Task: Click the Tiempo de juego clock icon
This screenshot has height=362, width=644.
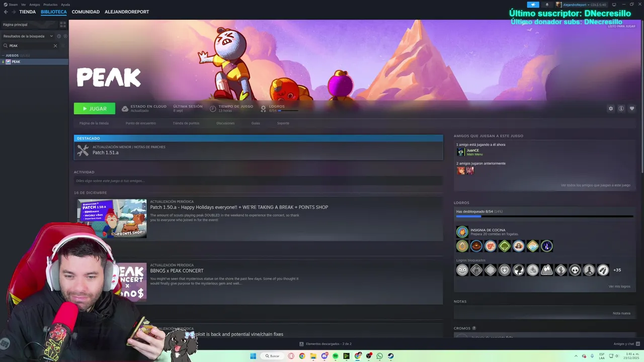Action: [x=213, y=109]
